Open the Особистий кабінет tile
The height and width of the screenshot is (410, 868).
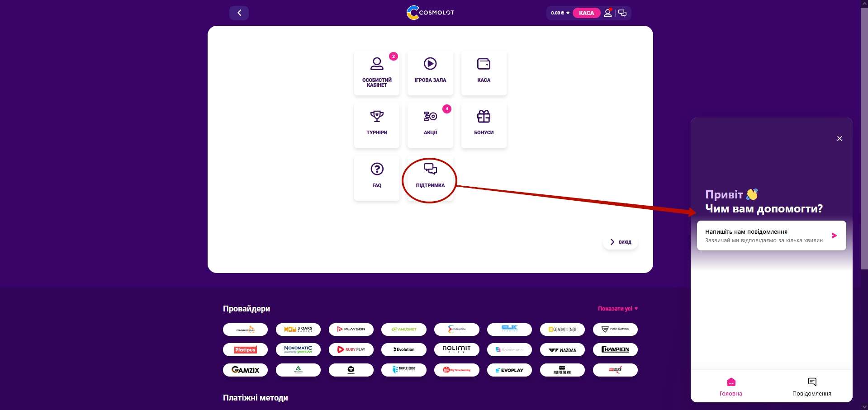click(376, 72)
